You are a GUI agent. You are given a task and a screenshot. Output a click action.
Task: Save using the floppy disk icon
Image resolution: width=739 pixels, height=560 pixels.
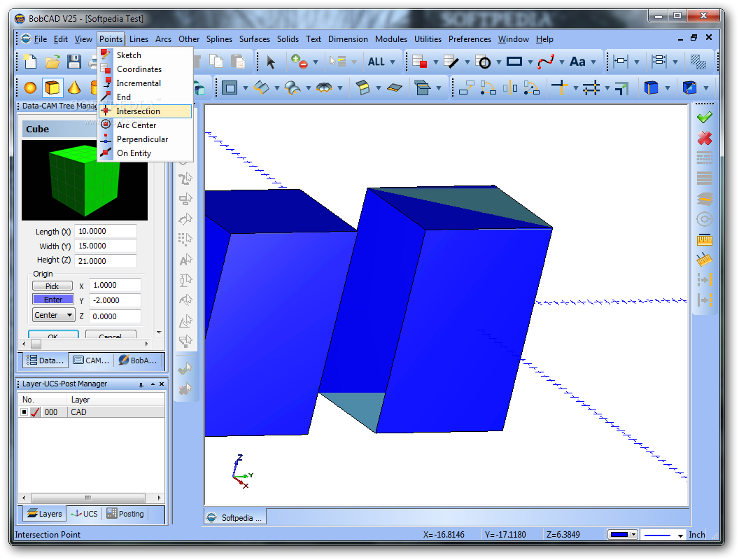pyautogui.click(x=74, y=62)
